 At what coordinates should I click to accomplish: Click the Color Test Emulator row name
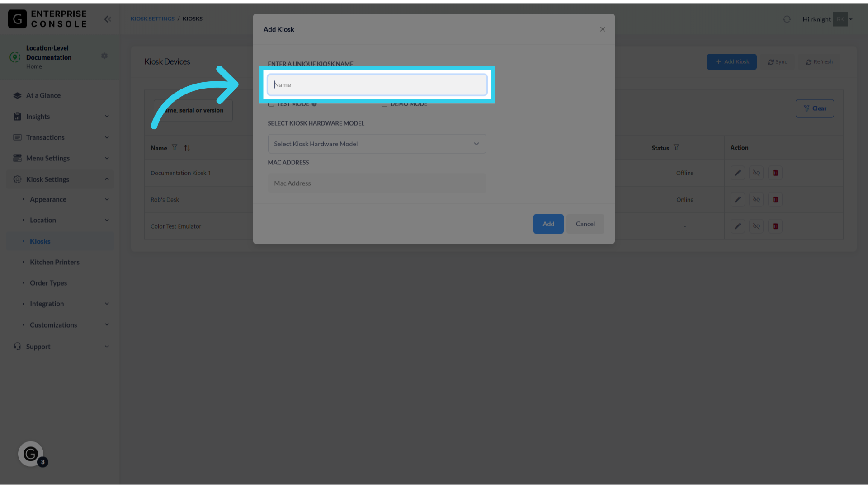pos(176,226)
